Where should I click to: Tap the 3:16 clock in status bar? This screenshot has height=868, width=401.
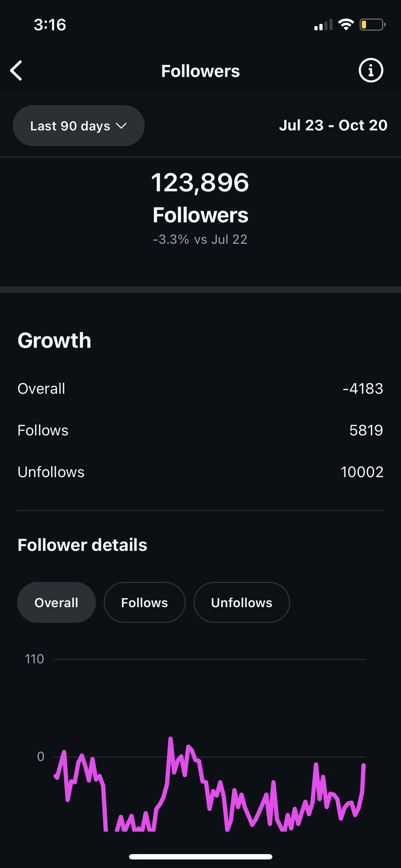click(50, 25)
